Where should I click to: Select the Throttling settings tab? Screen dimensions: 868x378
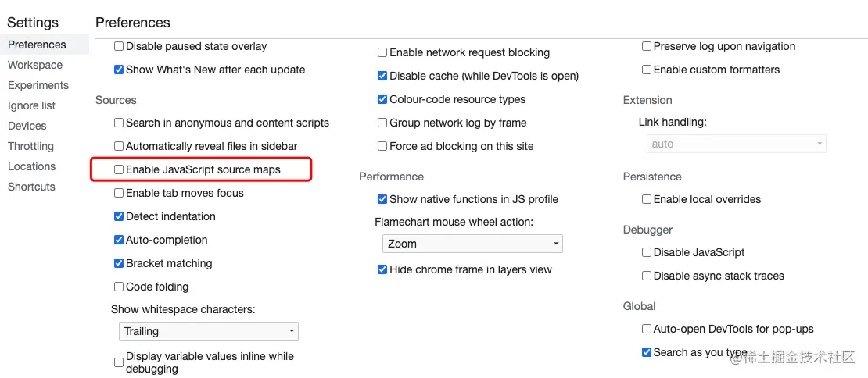point(30,146)
